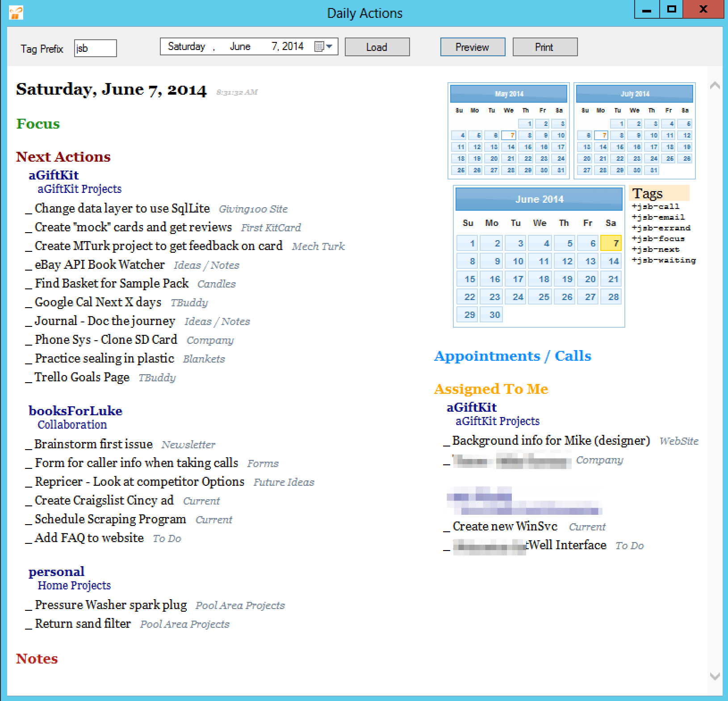
Task: Click the Preview button
Action: 472,47
